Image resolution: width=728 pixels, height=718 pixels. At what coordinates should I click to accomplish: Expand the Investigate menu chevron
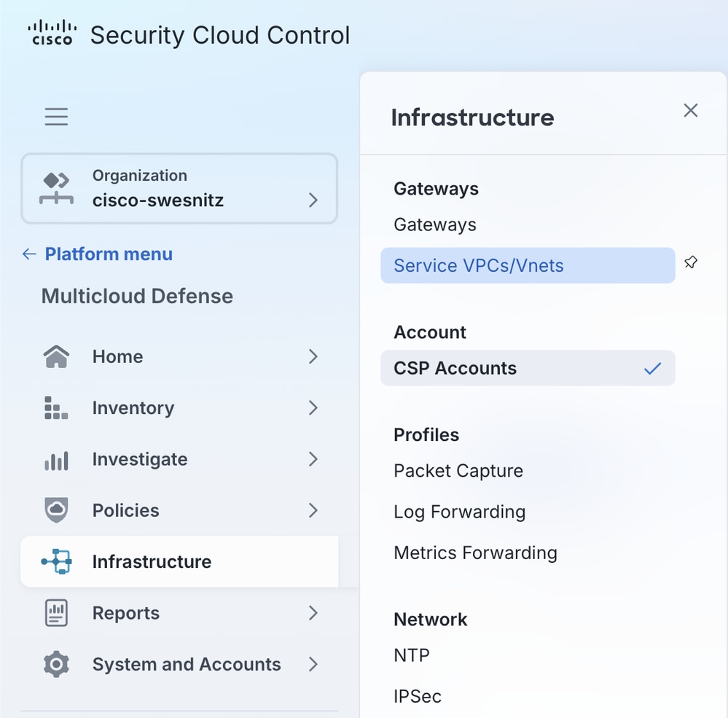point(313,459)
